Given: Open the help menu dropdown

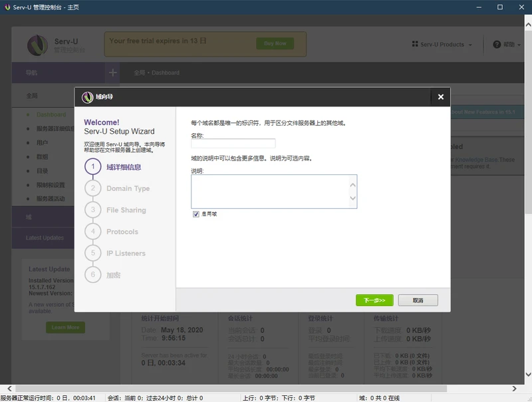Looking at the screenshot, I should [507, 45].
